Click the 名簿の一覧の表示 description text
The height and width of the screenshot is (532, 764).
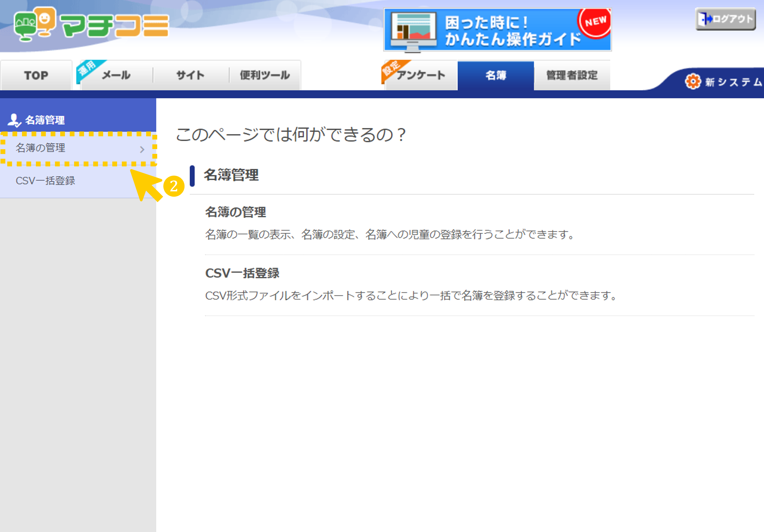pyautogui.click(x=390, y=235)
